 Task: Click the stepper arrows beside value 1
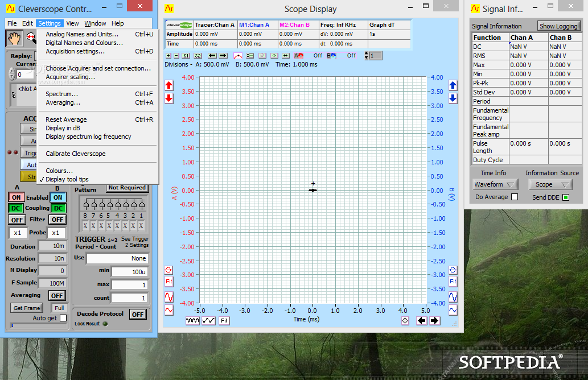367,56
